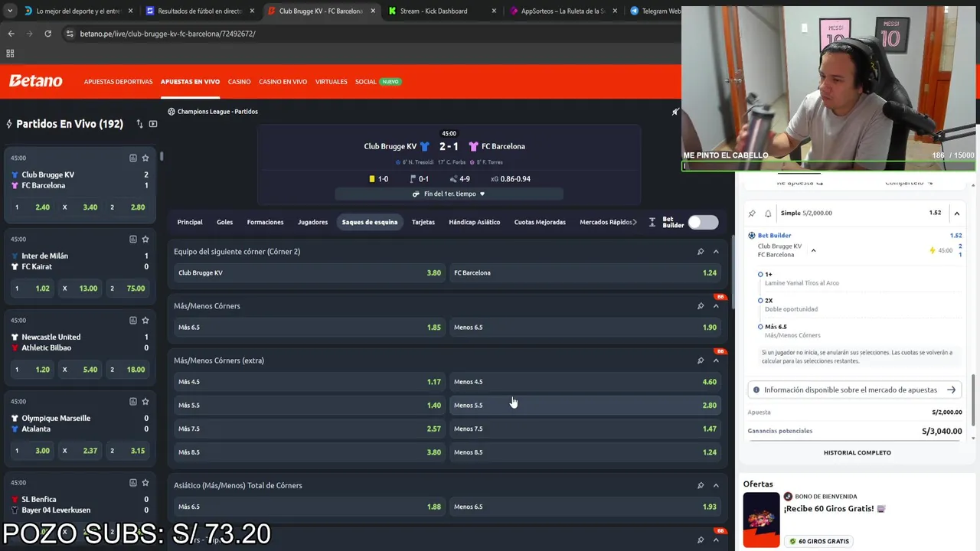Select Menos 4.5 corners at 4.60
The width and height of the screenshot is (980, 551).
point(585,382)
